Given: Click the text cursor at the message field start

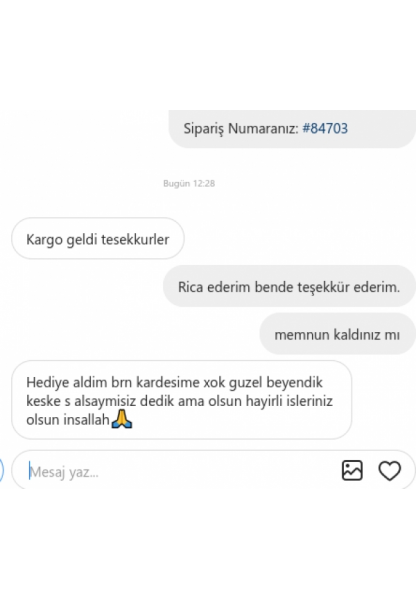Looking at the screenshot, I should [29, 471].
